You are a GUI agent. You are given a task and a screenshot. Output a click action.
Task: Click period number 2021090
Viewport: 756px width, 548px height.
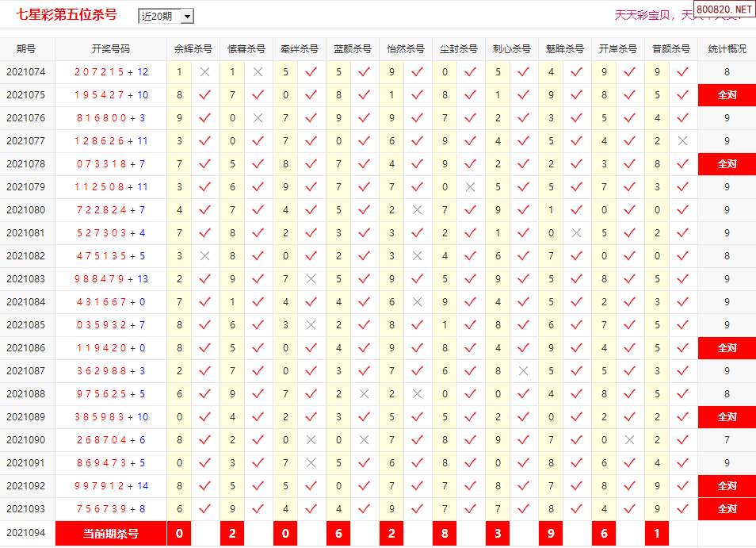point(26,440)
